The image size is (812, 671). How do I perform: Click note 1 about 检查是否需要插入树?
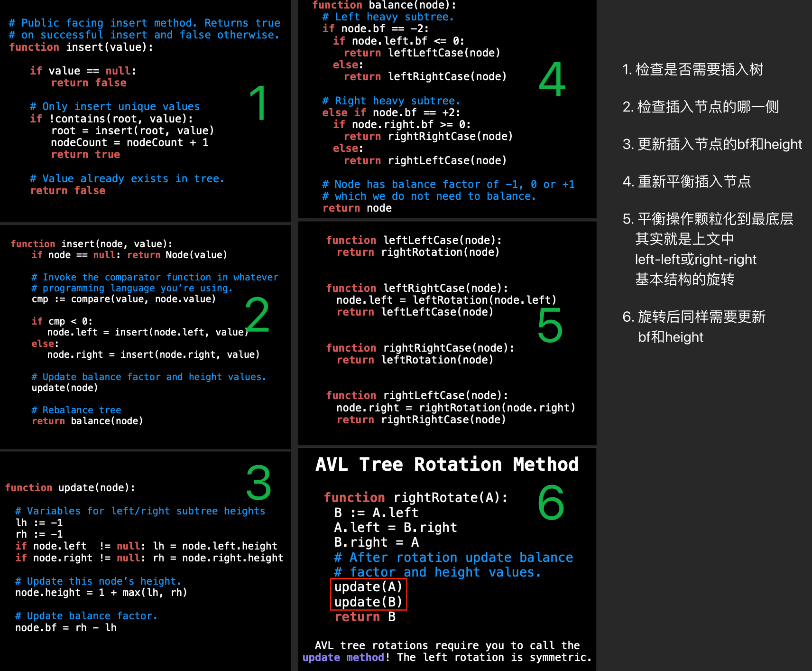click(692, 70)
